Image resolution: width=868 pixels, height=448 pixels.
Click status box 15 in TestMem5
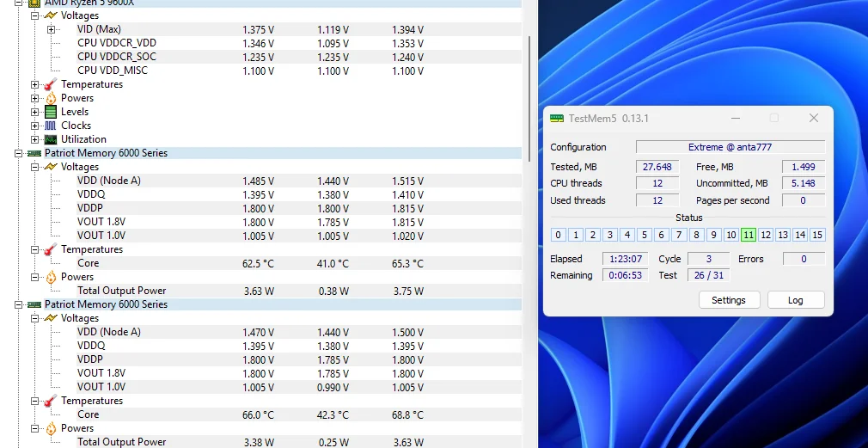(817, 235)
